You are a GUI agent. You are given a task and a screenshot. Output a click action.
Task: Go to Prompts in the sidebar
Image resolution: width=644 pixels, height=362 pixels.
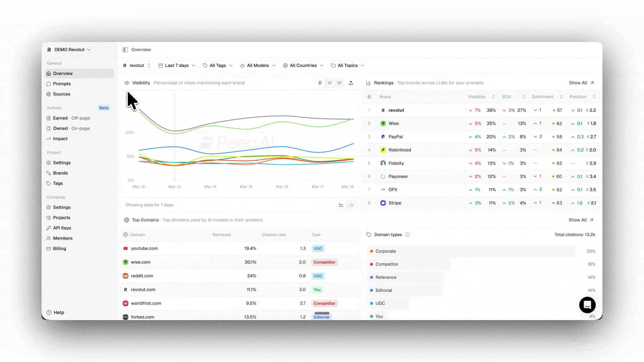[79, 84]
